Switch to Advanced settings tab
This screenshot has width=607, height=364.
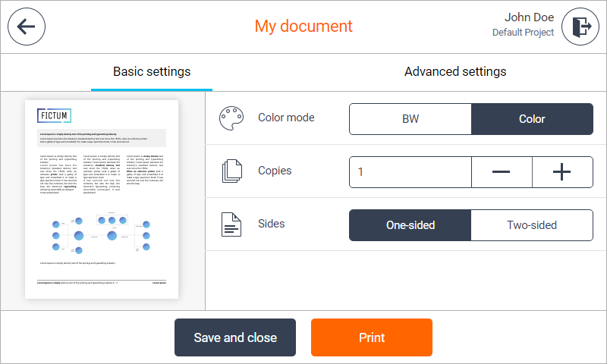pyautogui.click(x=455, y=72)
